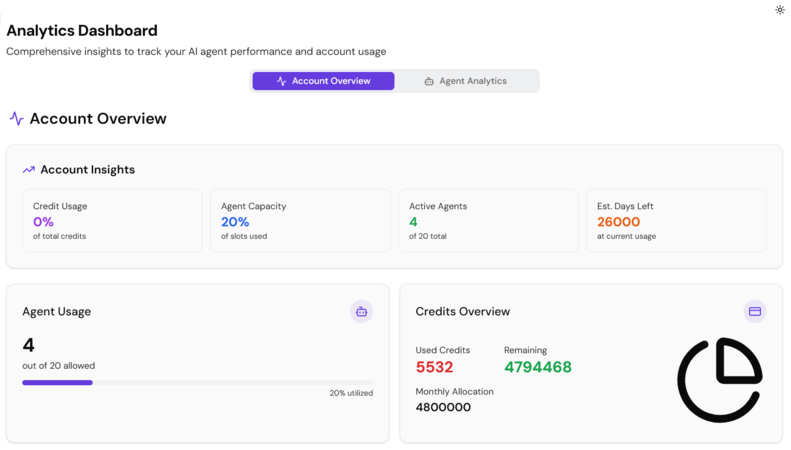
Task: Click the robot icon in Agent Usage card
Action: [361, 312]
